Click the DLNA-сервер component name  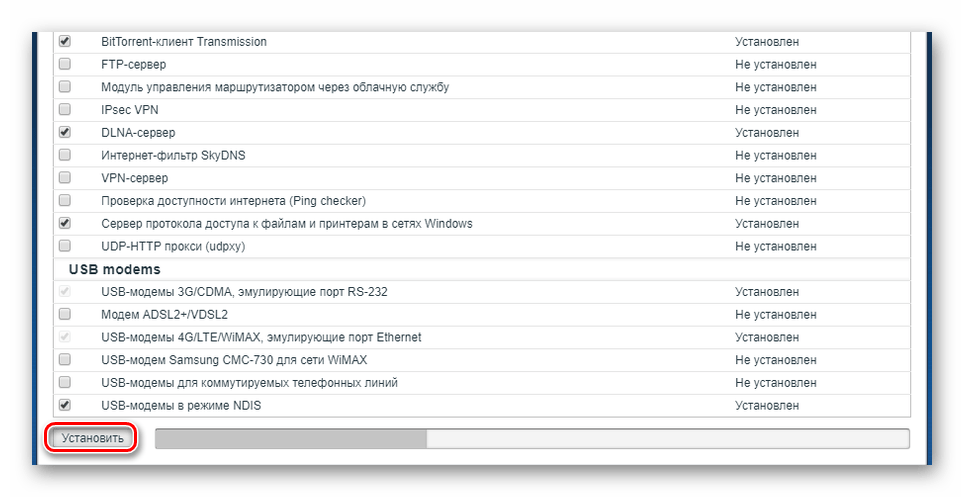[x=138, y=132]
